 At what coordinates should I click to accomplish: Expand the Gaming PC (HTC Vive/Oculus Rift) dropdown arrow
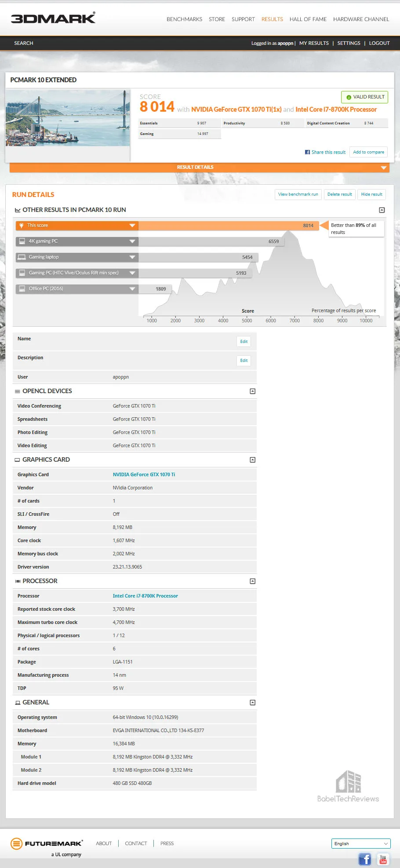click(132, 273)
